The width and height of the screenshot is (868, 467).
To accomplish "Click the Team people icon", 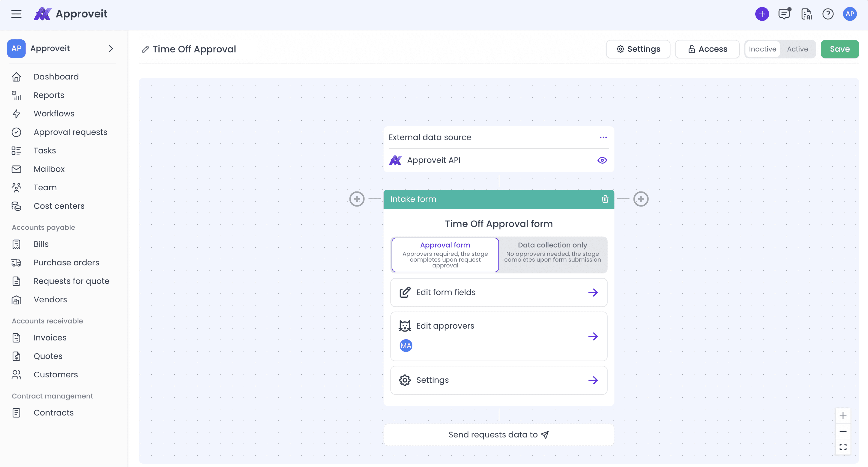I will [x=16, y=188].
